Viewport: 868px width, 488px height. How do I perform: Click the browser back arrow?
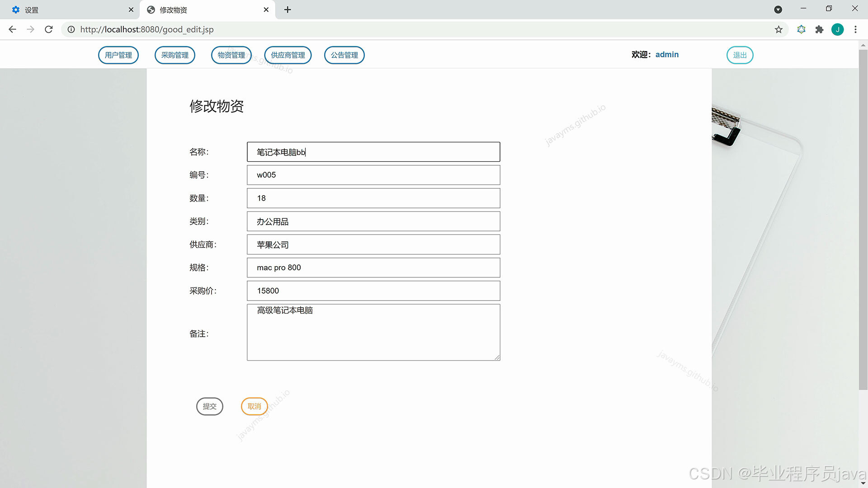pos(12,29)
